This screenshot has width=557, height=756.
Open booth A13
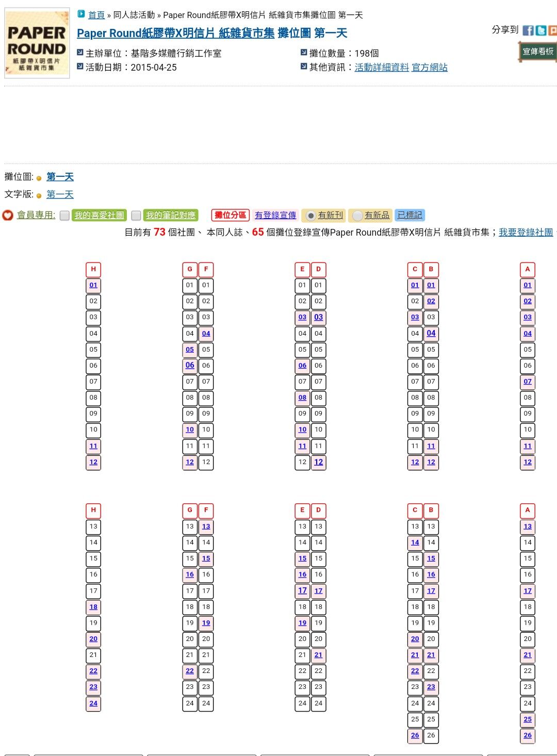coord(528,527)
